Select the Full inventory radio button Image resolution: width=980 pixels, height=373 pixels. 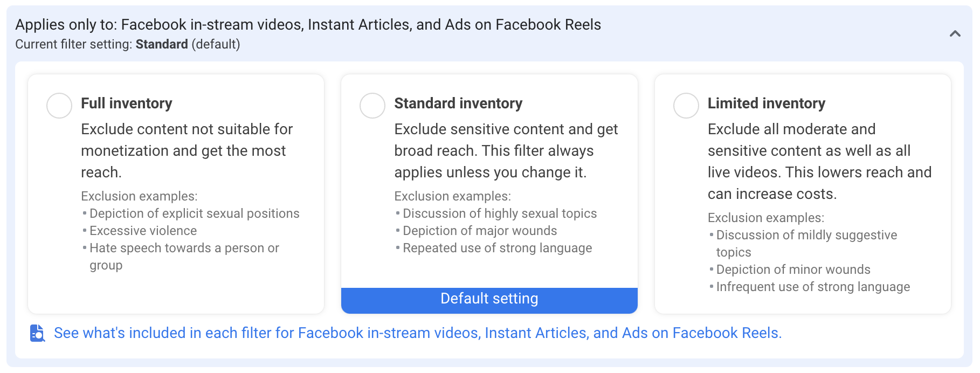[59, 106]
